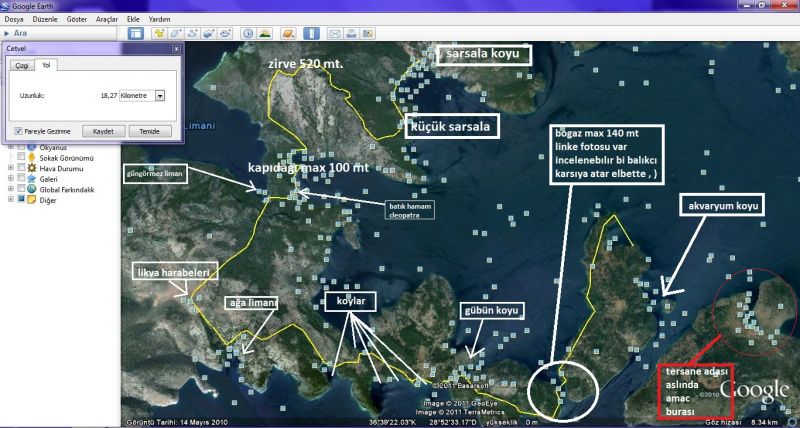Open the Göster menu

click(77, 19)
